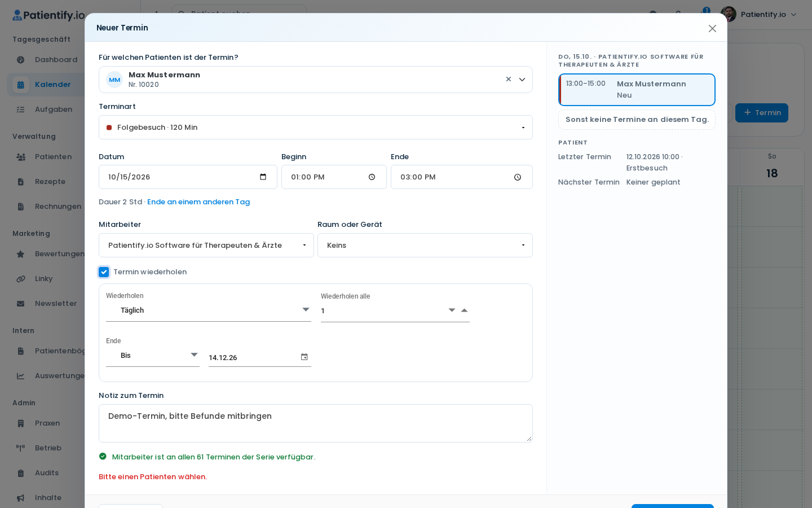This screenshot has height=508, width=812.
Task: Click the MM patient avatar
Action: pos(114,80)
